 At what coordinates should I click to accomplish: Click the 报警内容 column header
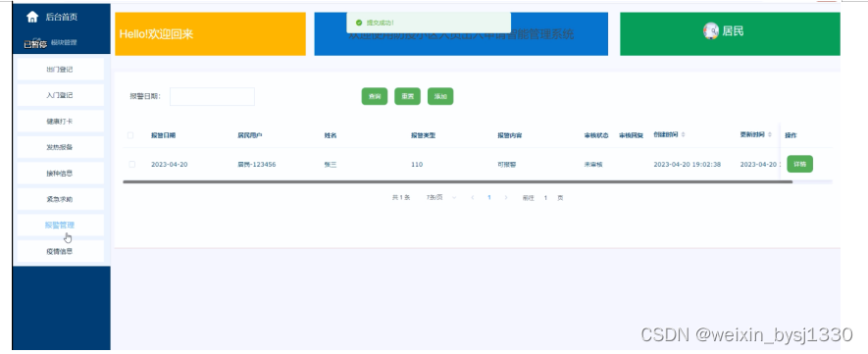509,135
